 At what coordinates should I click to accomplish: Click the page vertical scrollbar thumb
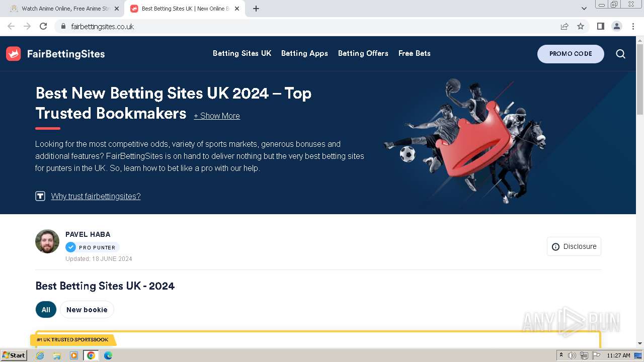[x=640, y=79]
